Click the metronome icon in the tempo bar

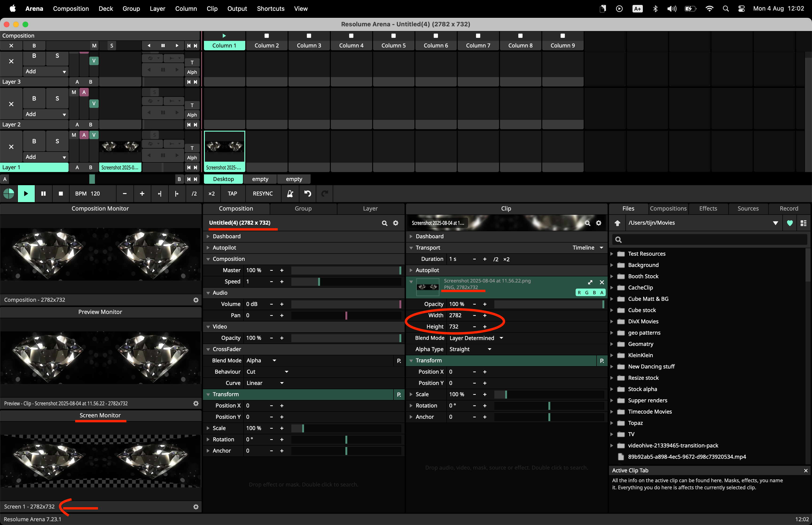[290, 194]
